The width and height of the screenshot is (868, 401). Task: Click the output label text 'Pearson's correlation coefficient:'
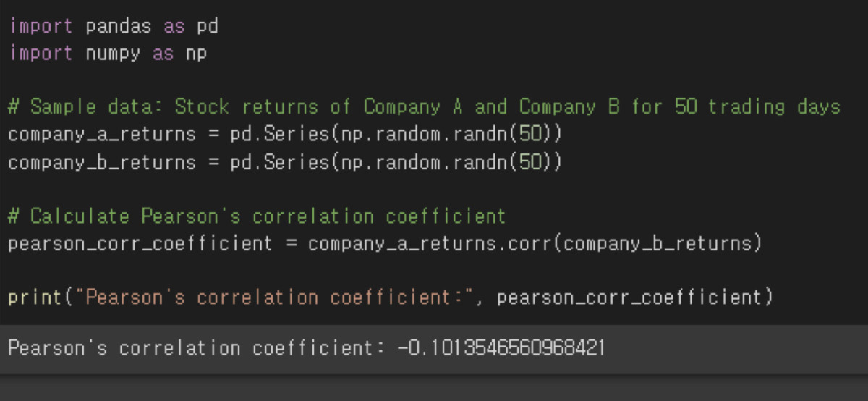pyautogui.click(x=197, y=348)
